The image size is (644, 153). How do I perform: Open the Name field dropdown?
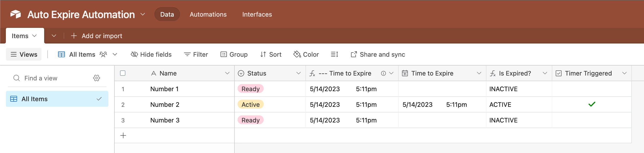(227, 73)
